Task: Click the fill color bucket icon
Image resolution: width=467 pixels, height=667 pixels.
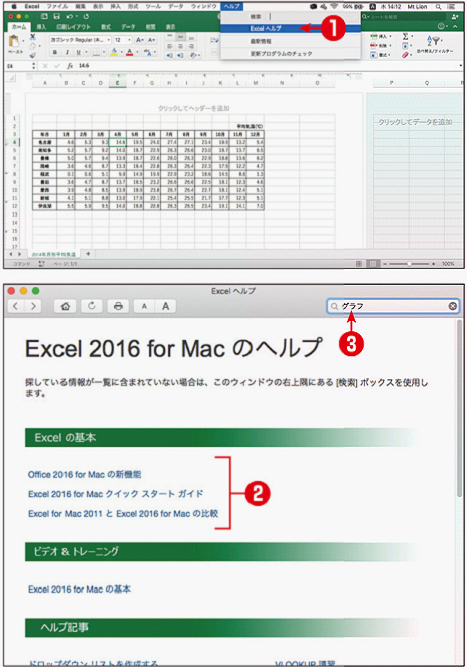Action: coord(114,52)
